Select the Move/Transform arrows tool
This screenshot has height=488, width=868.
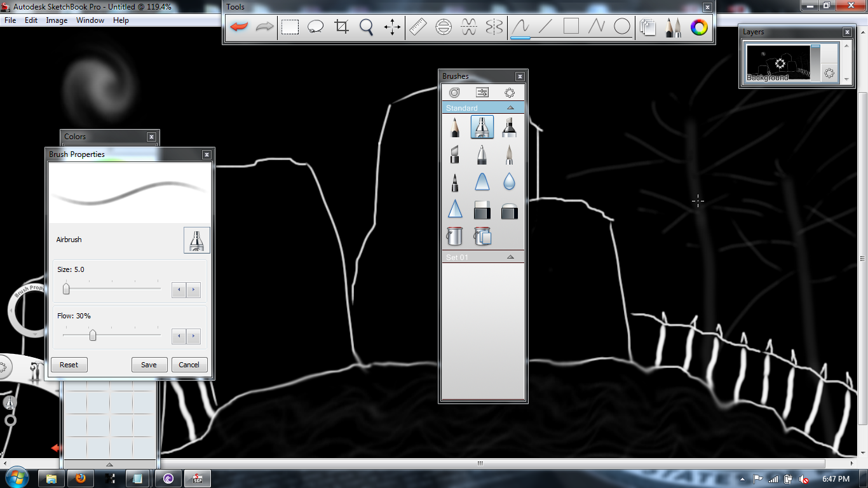pos(392,27)
